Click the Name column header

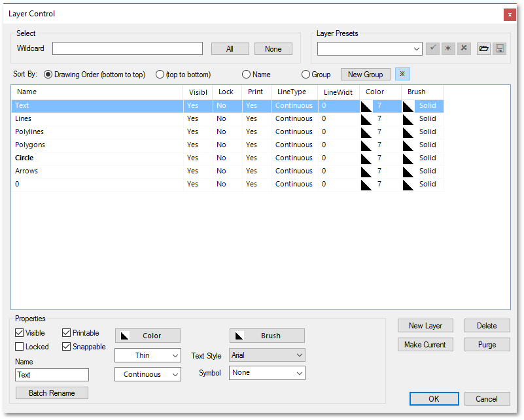97,92
